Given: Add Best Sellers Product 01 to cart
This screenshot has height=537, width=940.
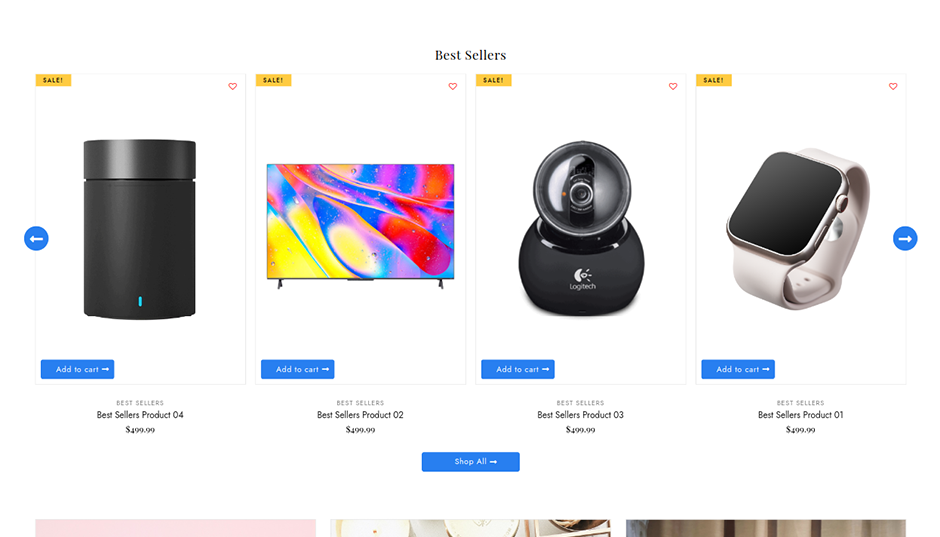Looking at the screenshot, I should coord(738,369).
